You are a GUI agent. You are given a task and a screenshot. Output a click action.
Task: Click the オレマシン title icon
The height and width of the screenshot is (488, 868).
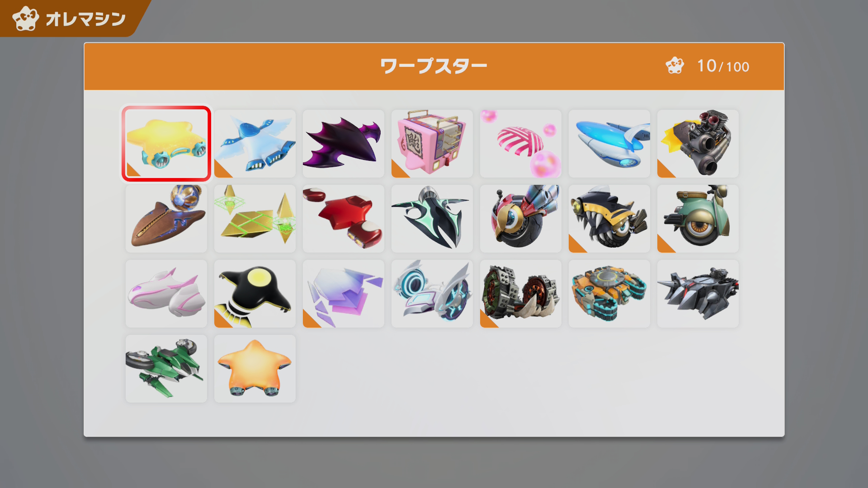[25, 19]
